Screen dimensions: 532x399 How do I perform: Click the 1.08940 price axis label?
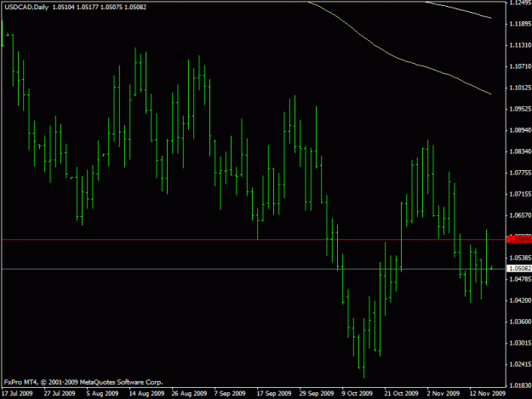pyautogui.click(x=520, y=130)
